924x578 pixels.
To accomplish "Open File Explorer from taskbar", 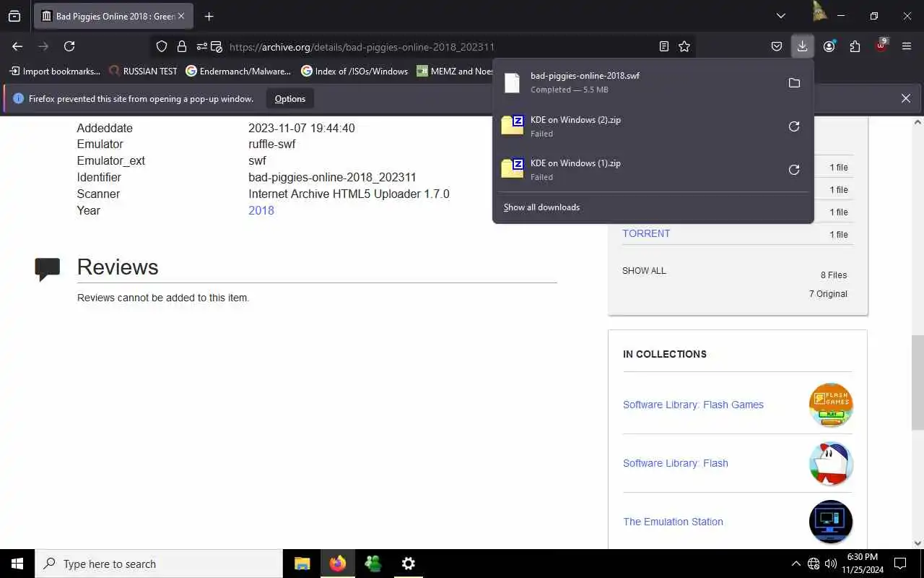I will coord(302,564).
